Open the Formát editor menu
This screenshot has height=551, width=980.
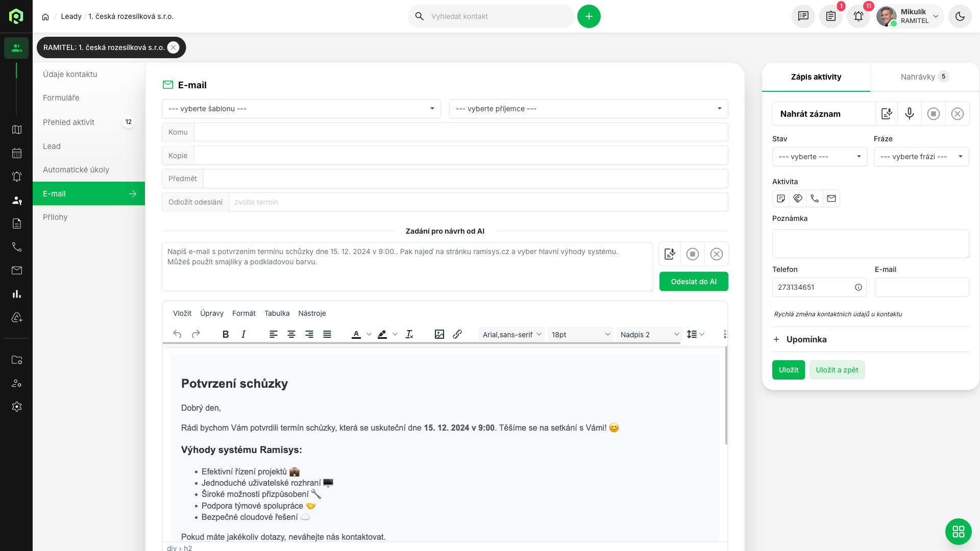coord(244,313)
